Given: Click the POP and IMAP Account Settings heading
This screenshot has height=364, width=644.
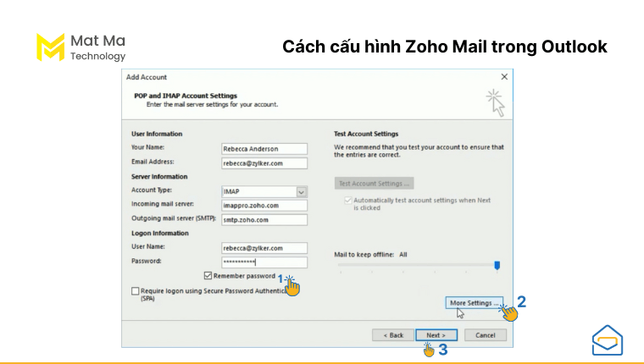Looking at the screenshot, I should point(186,96).
